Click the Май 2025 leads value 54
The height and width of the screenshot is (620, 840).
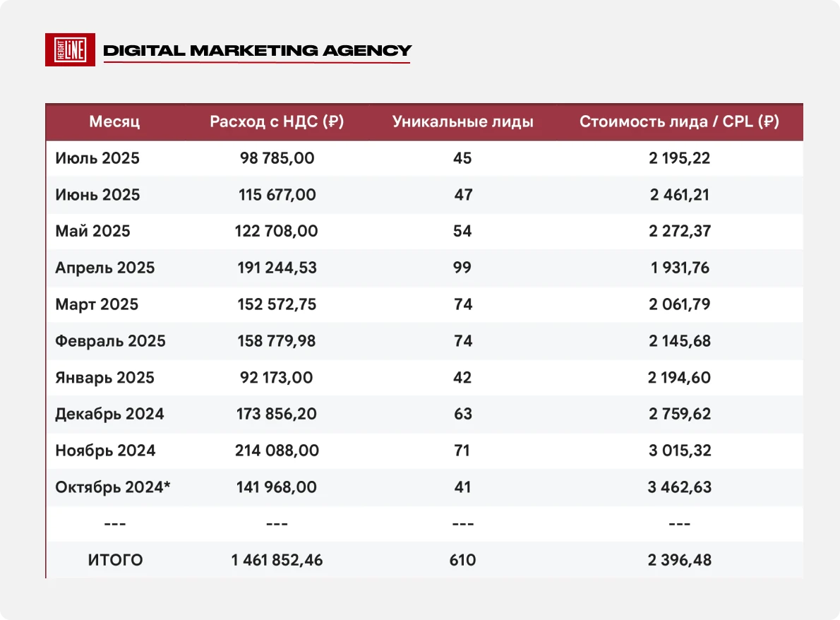point(462,231)
